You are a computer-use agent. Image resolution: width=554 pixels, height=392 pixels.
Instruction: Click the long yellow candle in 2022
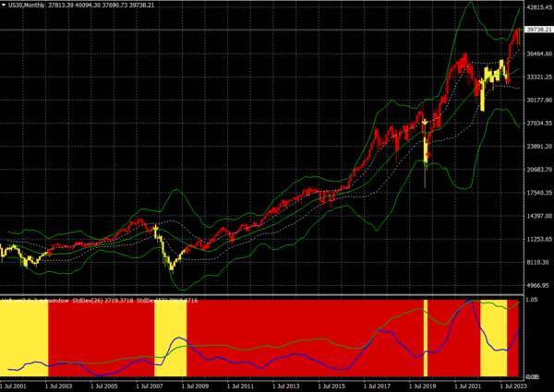483,96
